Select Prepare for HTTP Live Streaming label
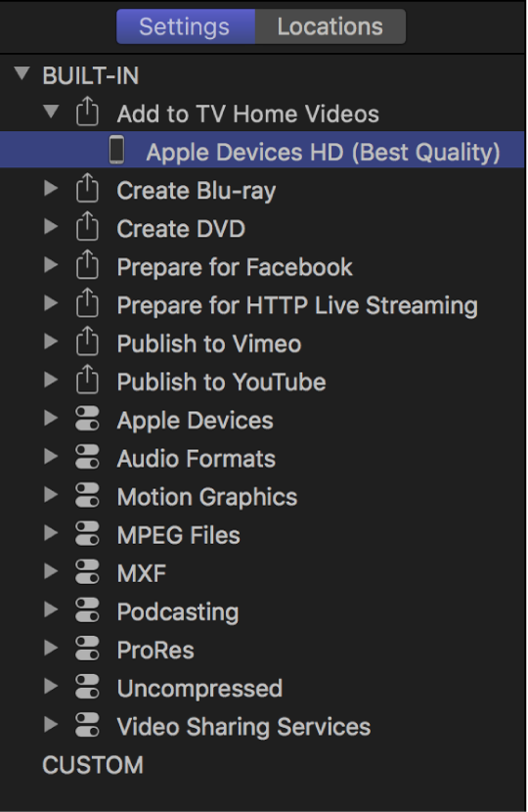The width and height of the screenshot is (528, 812). point(297,305)
